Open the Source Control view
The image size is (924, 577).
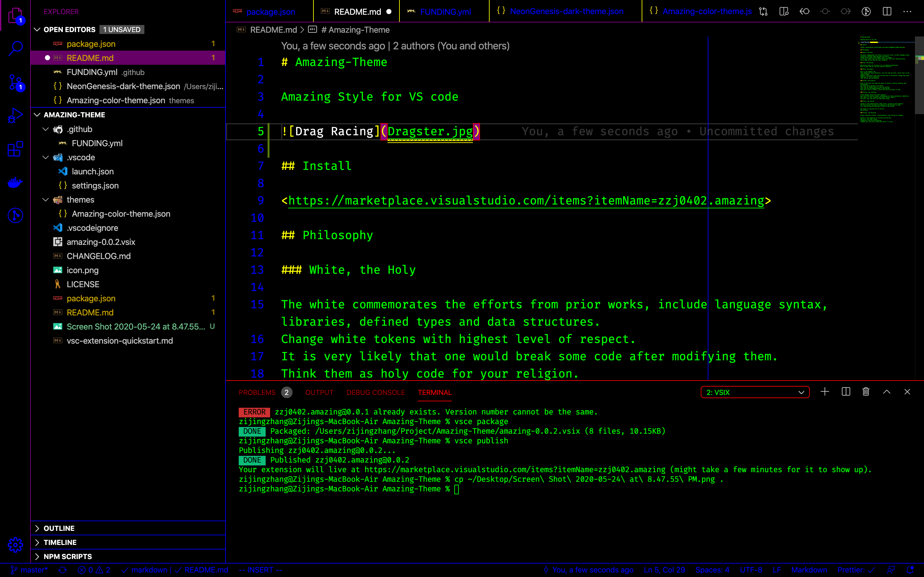[x=15, y=82]
